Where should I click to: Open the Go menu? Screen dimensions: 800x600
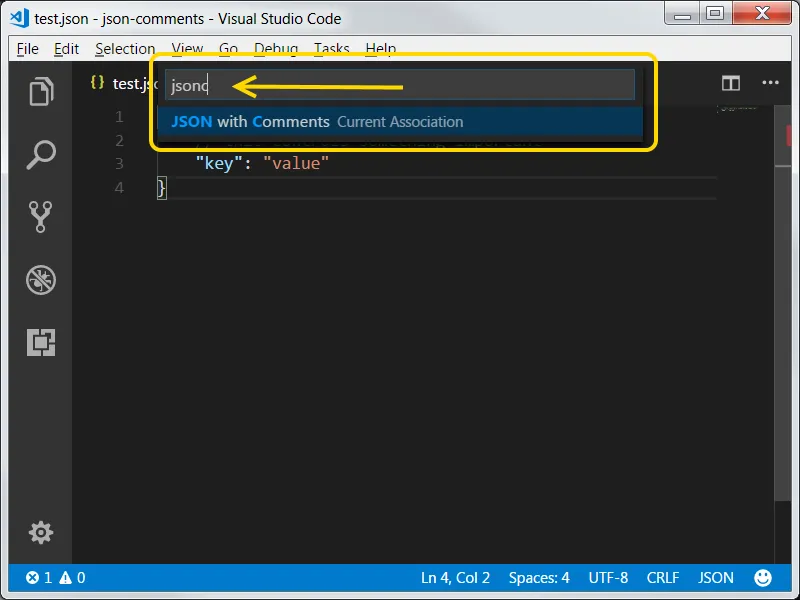(229, 48)
